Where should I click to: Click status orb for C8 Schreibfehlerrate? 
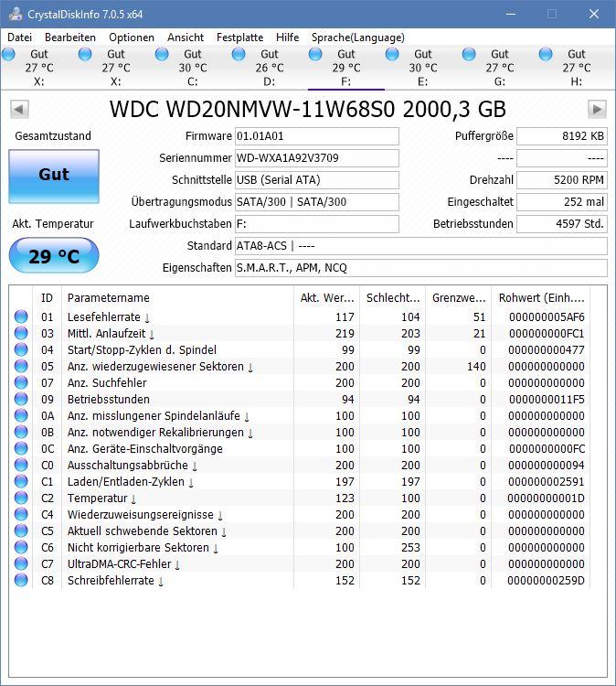(x=21, y=580)
